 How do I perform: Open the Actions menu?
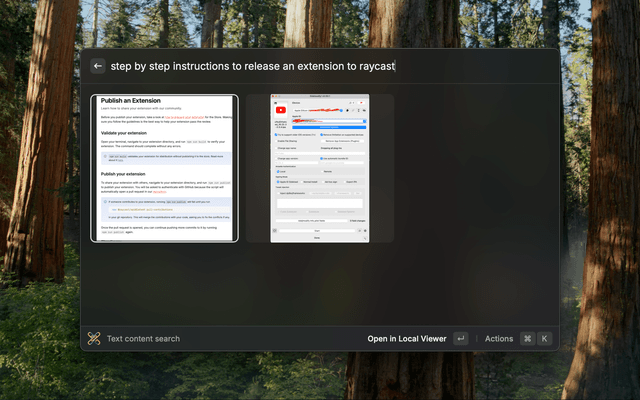[498, 339]
